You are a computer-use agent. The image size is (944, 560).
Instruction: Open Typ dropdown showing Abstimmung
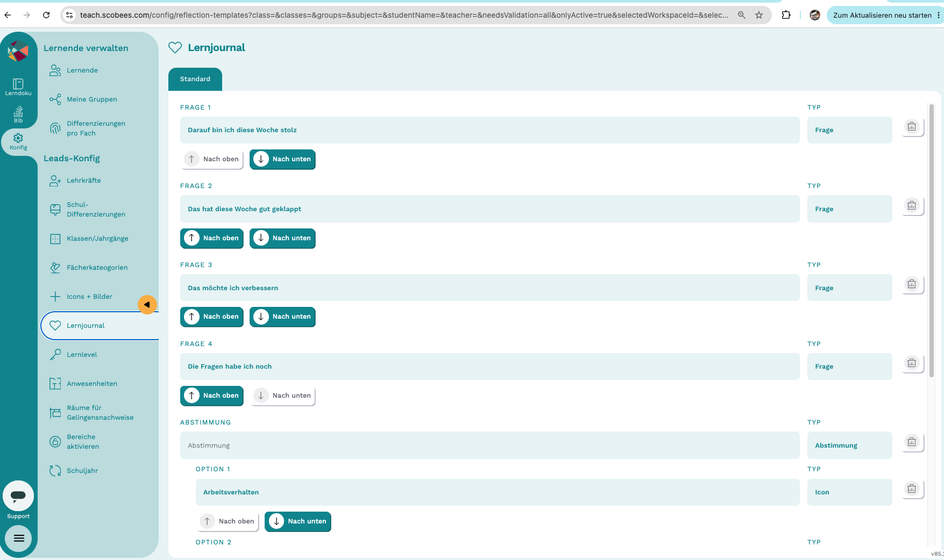[x=849, y=446]
